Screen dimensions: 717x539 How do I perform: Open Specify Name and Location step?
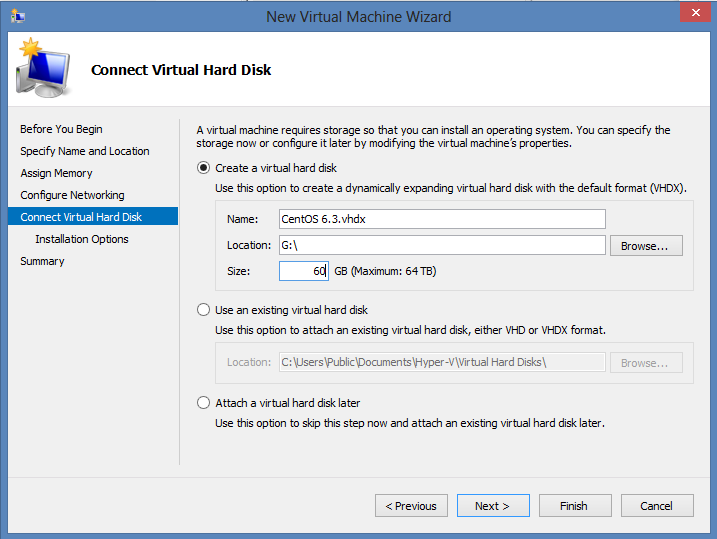(x=85, y=151)
